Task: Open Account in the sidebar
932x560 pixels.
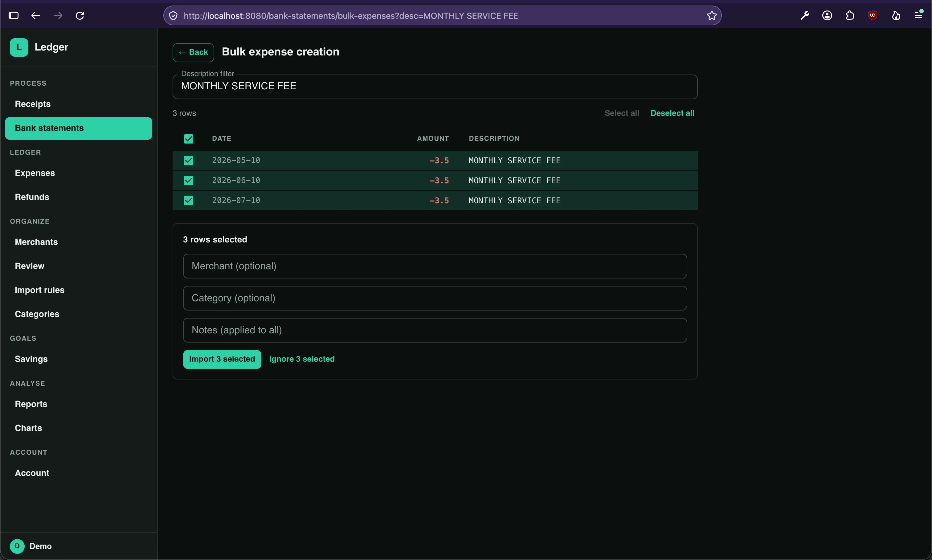Action: click(x=79, y=473)
